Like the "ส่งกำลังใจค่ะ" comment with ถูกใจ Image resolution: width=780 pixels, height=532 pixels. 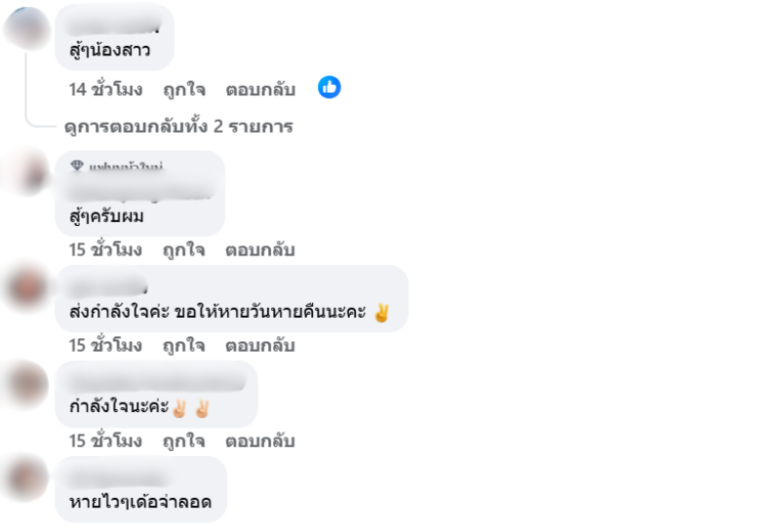183,345
